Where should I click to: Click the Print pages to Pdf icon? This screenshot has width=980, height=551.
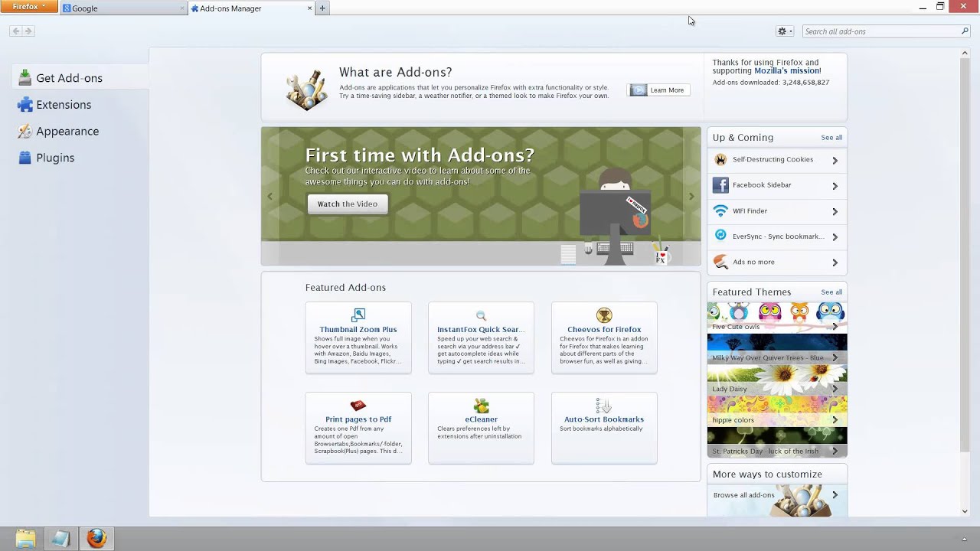pyautogui.click(x=358, y=406)
